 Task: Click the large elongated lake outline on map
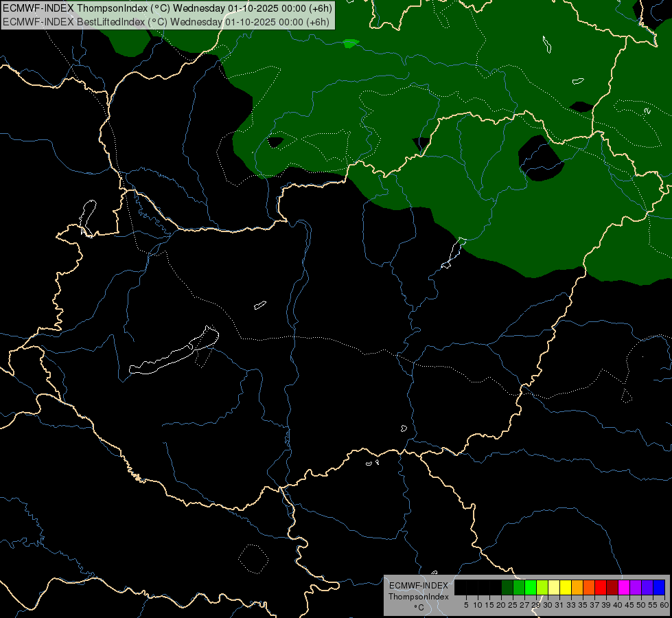click(x=174, y=351)
